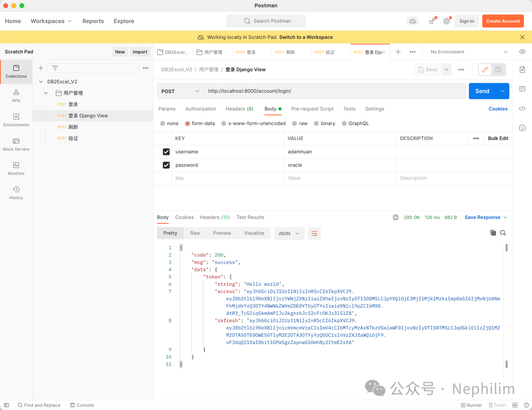Image resolution: width=532 pixels, height=410 pixels.
Task: Click the Search Postman box
Action: click(266, 21)
